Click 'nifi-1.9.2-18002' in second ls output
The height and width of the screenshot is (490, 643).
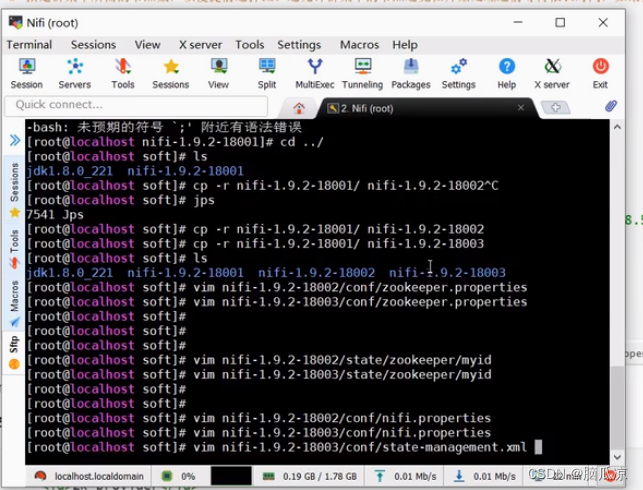click(x=316, y=273)
